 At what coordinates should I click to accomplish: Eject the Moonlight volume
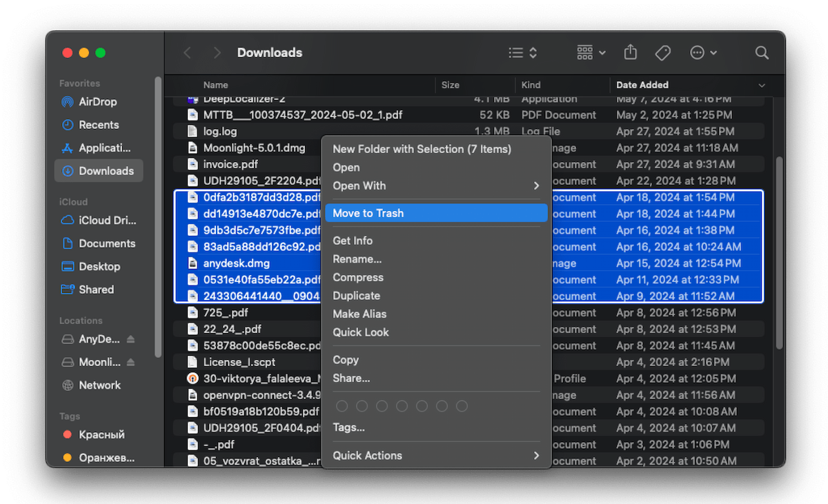[x=131, y=362]
